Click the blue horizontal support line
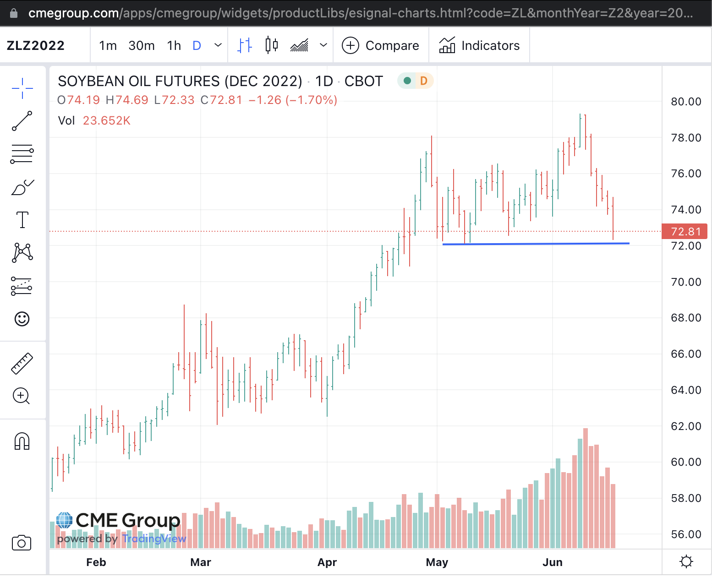The width and height of the screenshot is (712, 588). click(536, 244)
